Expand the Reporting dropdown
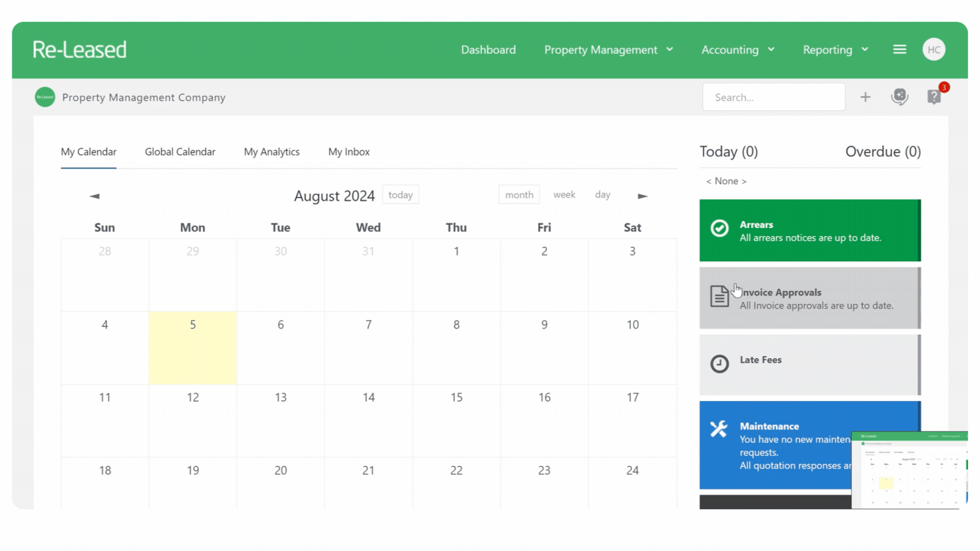This screenshot has width=980, height=551. pyautogui.click(x=836, y=49)
